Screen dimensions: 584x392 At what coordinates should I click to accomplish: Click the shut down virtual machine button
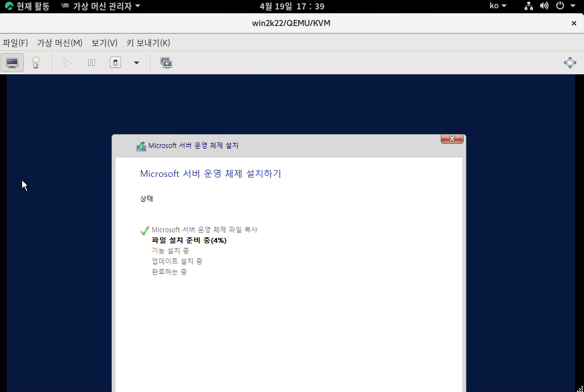pyautogui.click(x=115, y=63)
